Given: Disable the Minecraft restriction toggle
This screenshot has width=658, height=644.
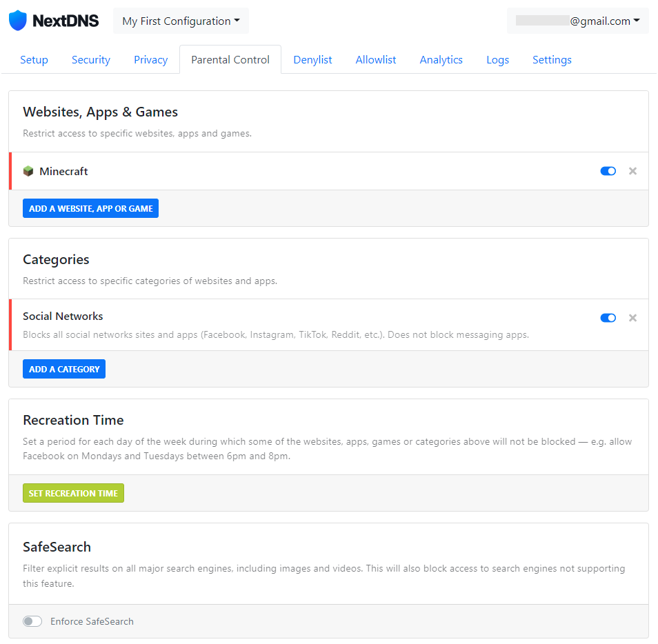Looking at the screenshot, I should pyautogui.click(x=608, y=171).
